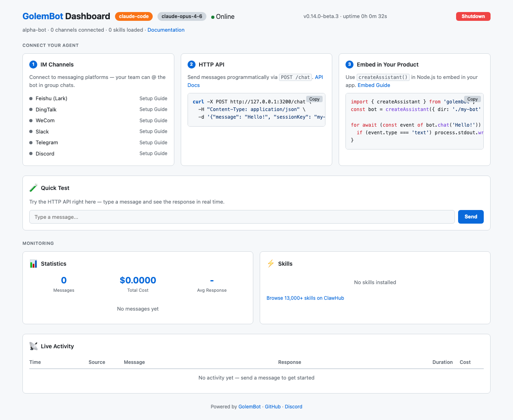
Task: Copy the Node.js embed code
Action: (472, 99)
